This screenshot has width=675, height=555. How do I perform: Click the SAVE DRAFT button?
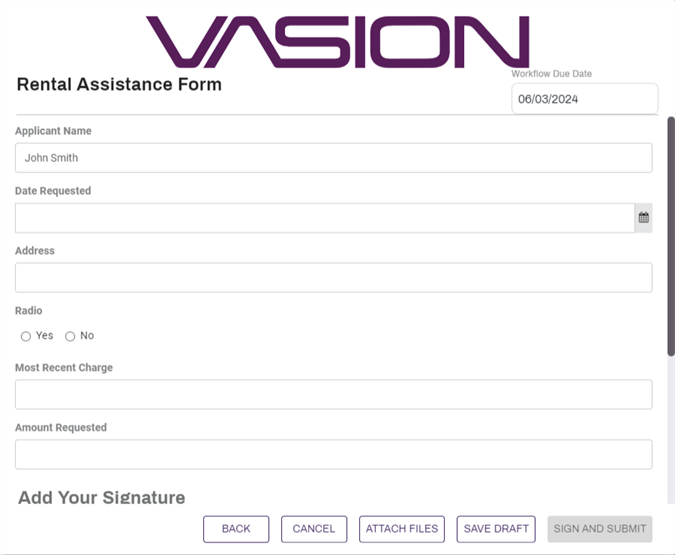pyautogui.click(x=496, y=529)
